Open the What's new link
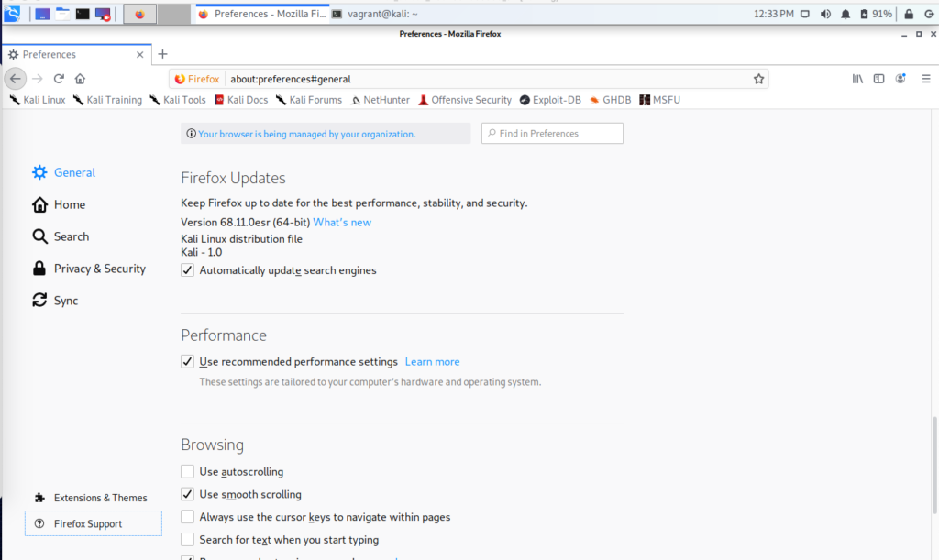 click(342, 222)
